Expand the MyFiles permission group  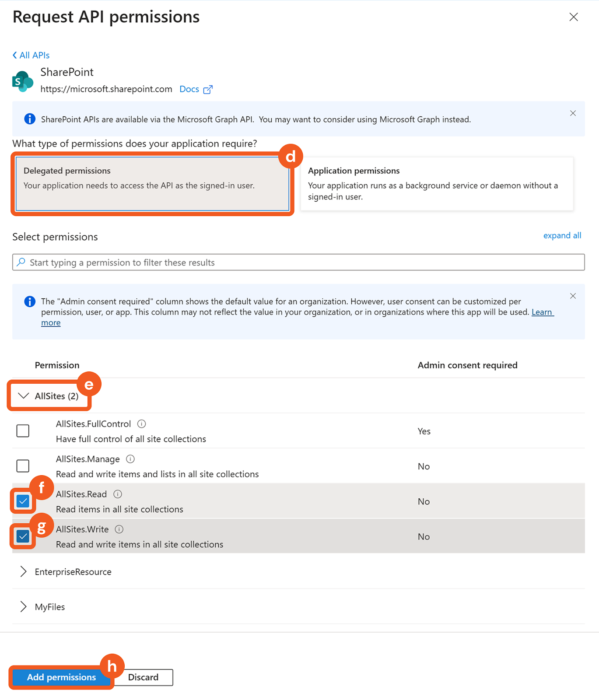click(x=24, y=607)
